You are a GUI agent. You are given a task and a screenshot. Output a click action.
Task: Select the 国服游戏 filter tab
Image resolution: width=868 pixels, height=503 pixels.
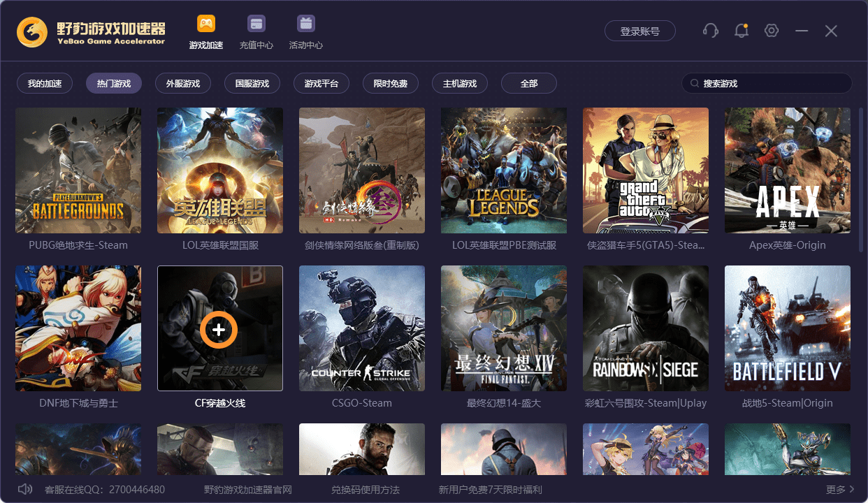point(252,83)
